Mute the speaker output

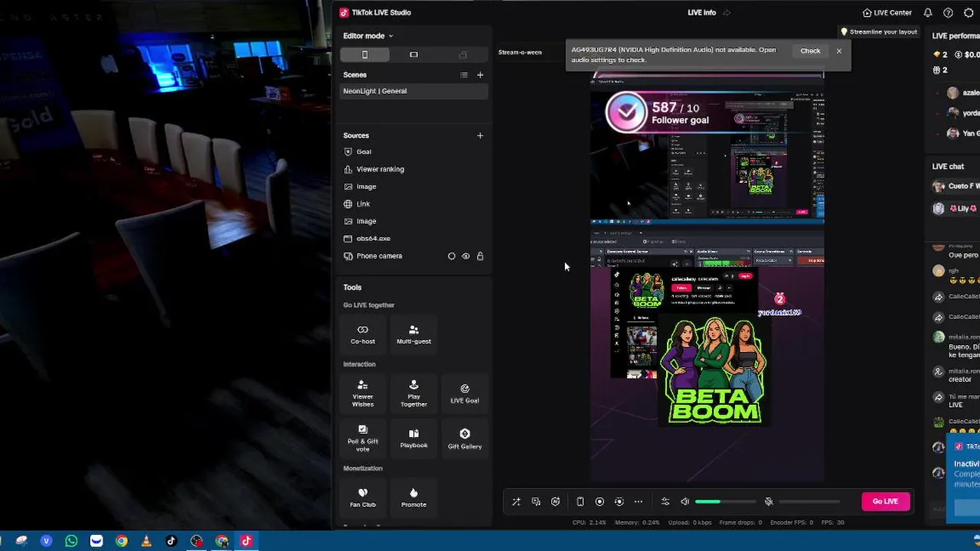point(684,502)
